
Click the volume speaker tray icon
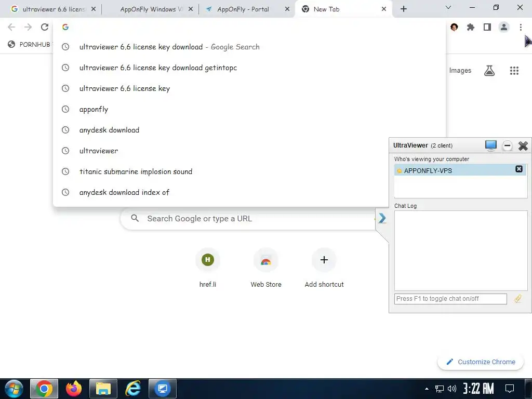pos(452,389)
